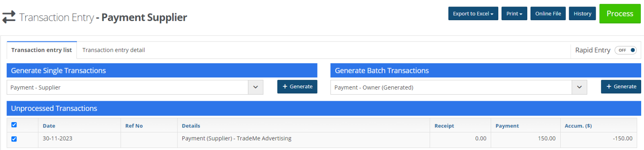The image size is (644, 150).
Task: Uncheck the 30-11-2023 transaction row checkbox
Action: [x=14, y=139]
